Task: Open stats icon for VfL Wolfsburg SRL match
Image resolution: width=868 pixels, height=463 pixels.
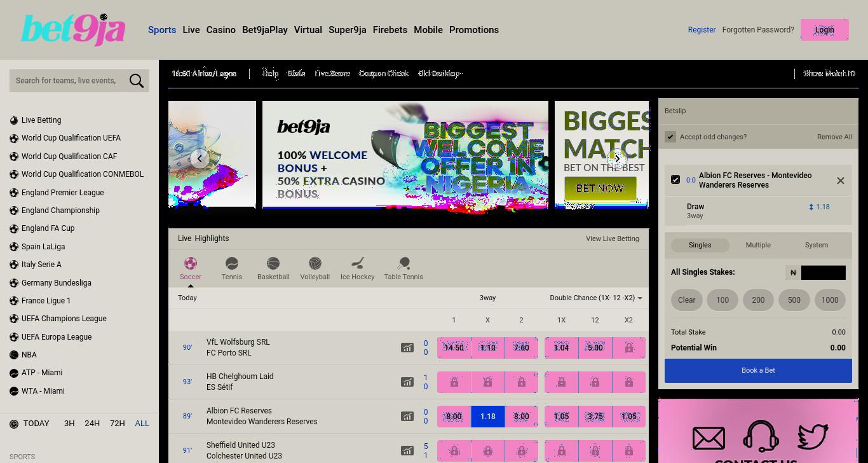Action: point(407,348)
